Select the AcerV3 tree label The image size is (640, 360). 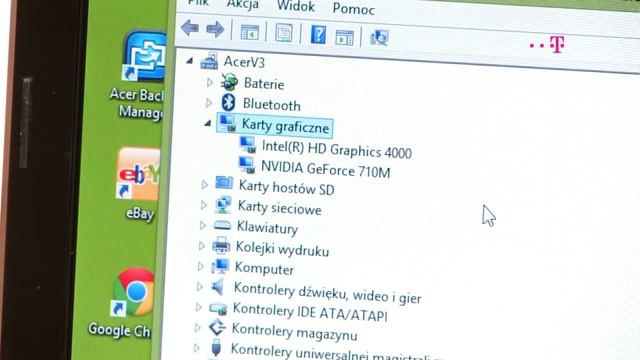pyautogui.click(x=244, y=62)
